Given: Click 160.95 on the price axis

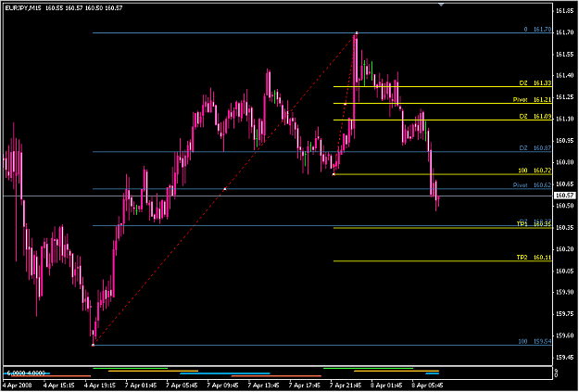Looking at the screenshot, I should pyautogui.click(x=564, y=141).
